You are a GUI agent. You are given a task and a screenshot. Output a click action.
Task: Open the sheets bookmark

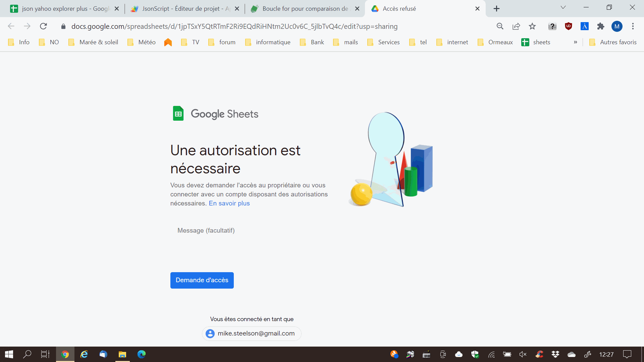pyautogui.click(x=536, y=42)
